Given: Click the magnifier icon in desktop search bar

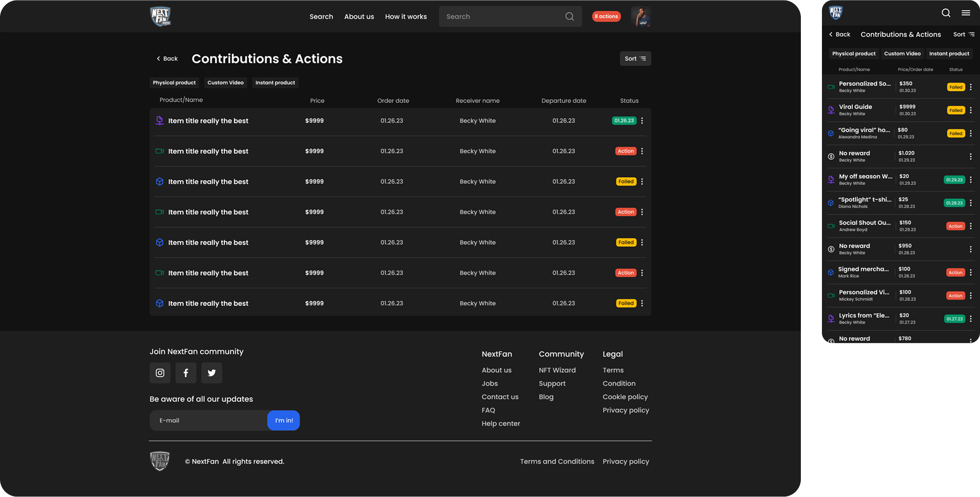Looking at the screenshot, I should [x=569, y=17].
